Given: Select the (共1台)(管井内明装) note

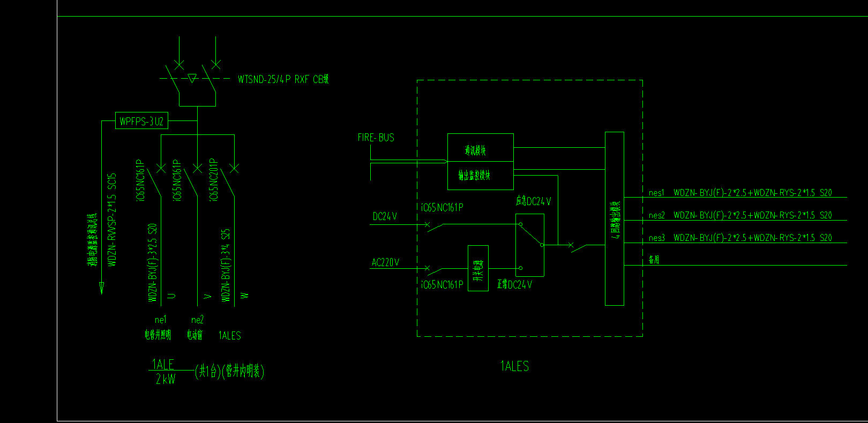Looking at the screenshot, I should pos(229,371).
